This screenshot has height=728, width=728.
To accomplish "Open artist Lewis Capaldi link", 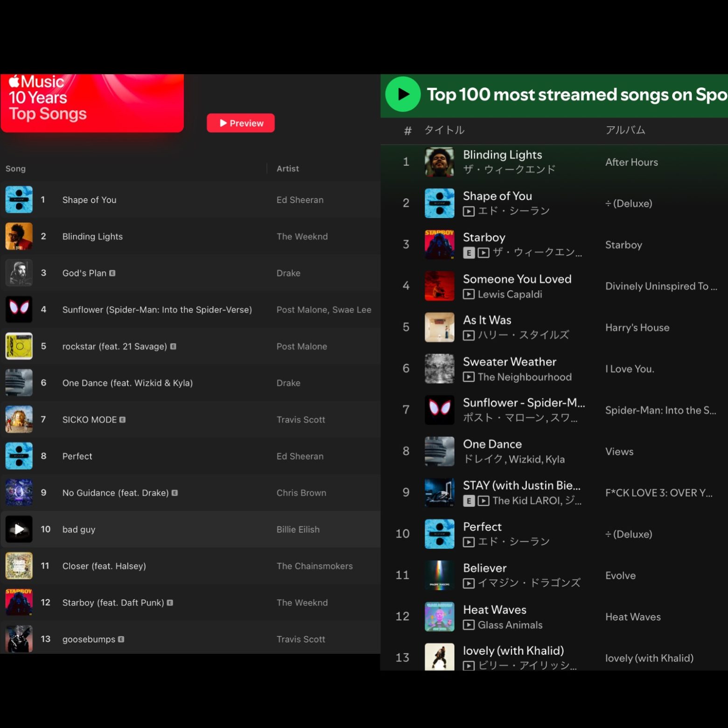I will click(510, 294).
